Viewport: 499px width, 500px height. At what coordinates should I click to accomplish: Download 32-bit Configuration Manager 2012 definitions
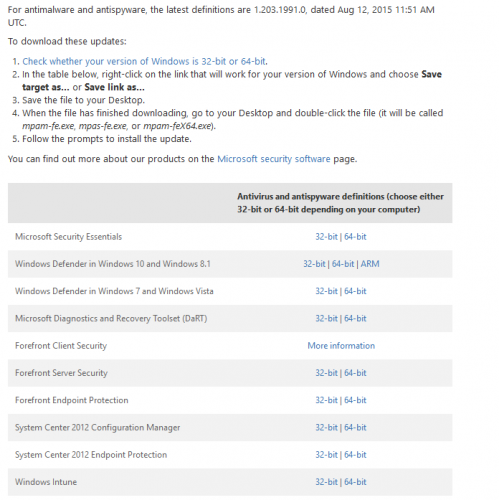326,428
